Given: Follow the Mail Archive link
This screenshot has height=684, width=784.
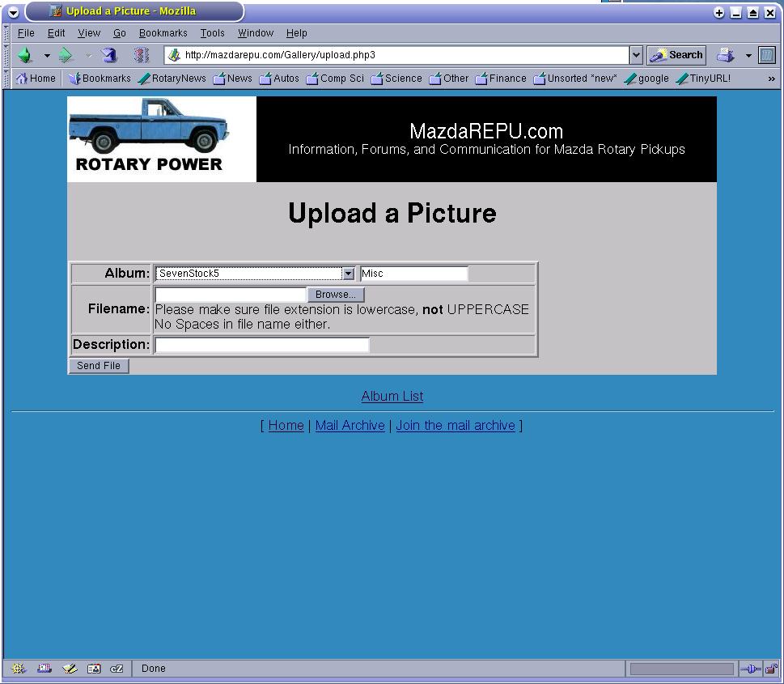Looking at the screenshot, I should [x=350, y=425].
